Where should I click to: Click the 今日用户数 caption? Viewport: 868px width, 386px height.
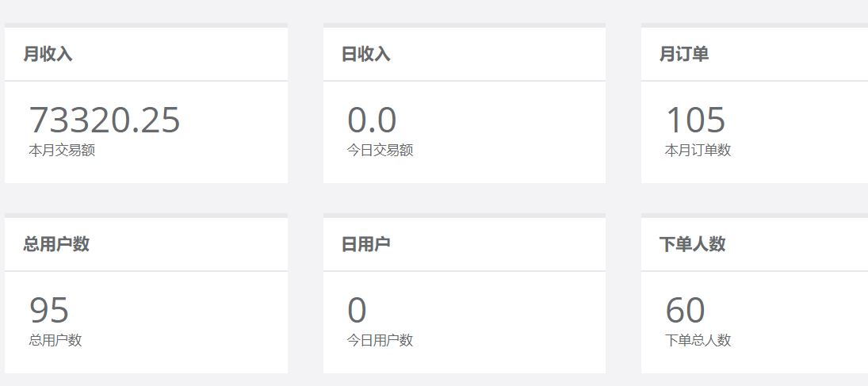click(x=380, y=341)
